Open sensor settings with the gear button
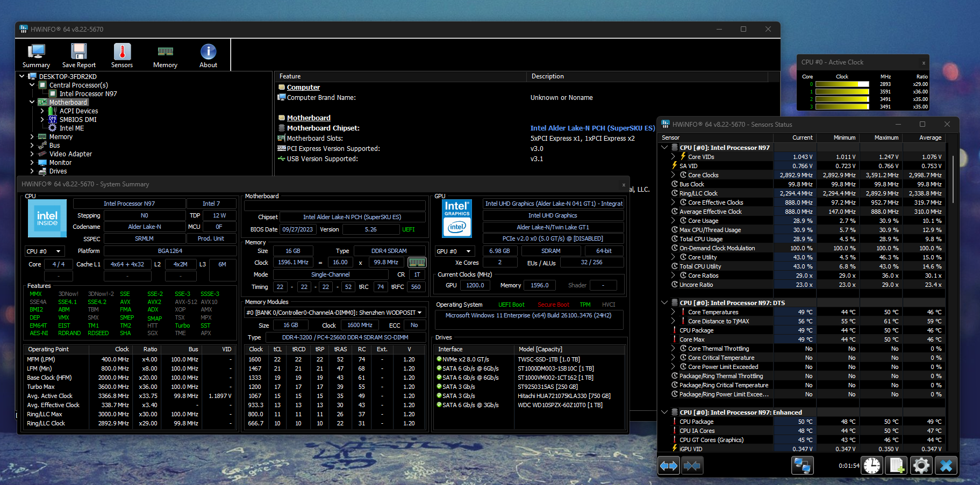 tap(921, 466)
